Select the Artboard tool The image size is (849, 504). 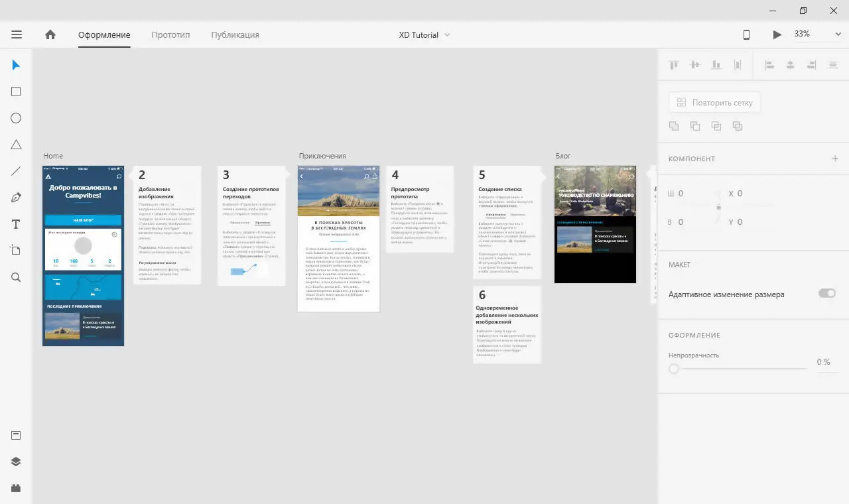point(16,250)
